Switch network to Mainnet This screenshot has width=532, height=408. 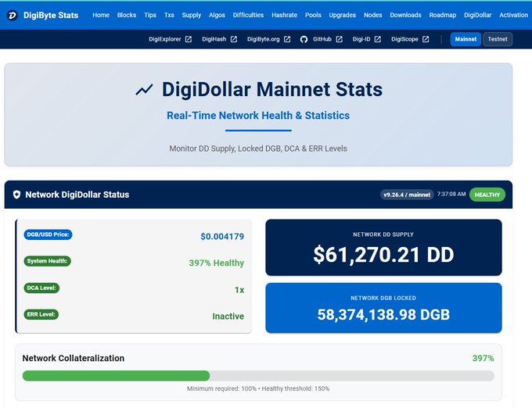pos(465,39)
